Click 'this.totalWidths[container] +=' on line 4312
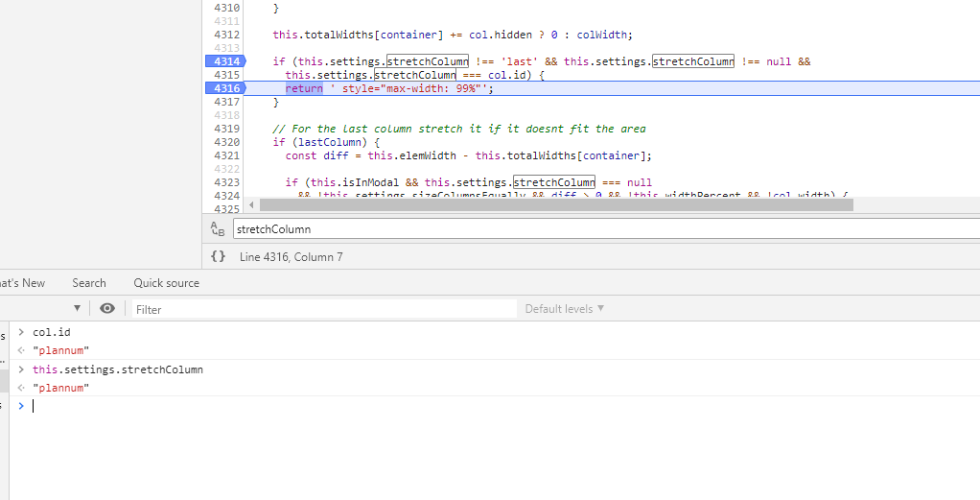Screen dimensions: 980x500 [x=367, y=35]
